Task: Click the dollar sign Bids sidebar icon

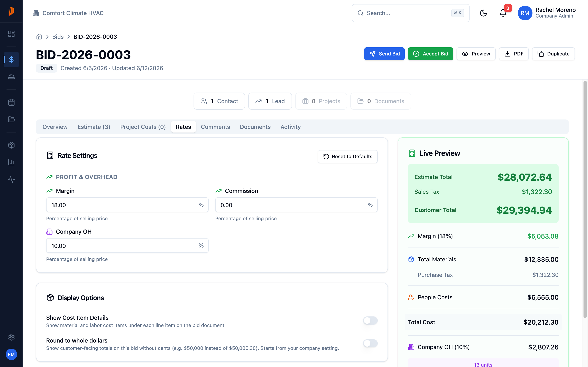Action: (x=11, y=60)
